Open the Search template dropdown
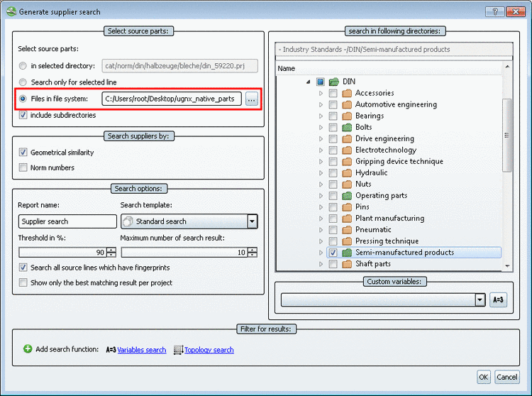Screen dimensions: 532x396 point(252,221)
